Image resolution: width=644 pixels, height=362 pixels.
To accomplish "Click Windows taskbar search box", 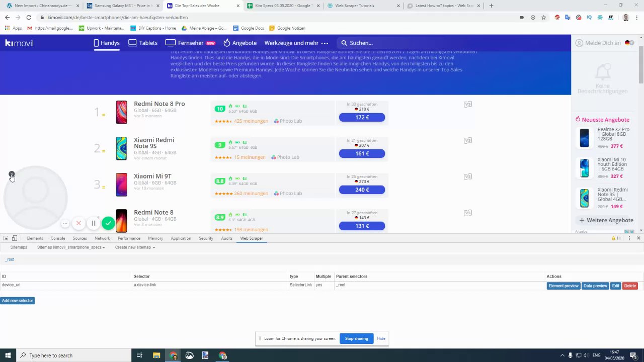I will click(x=74, y=355).
